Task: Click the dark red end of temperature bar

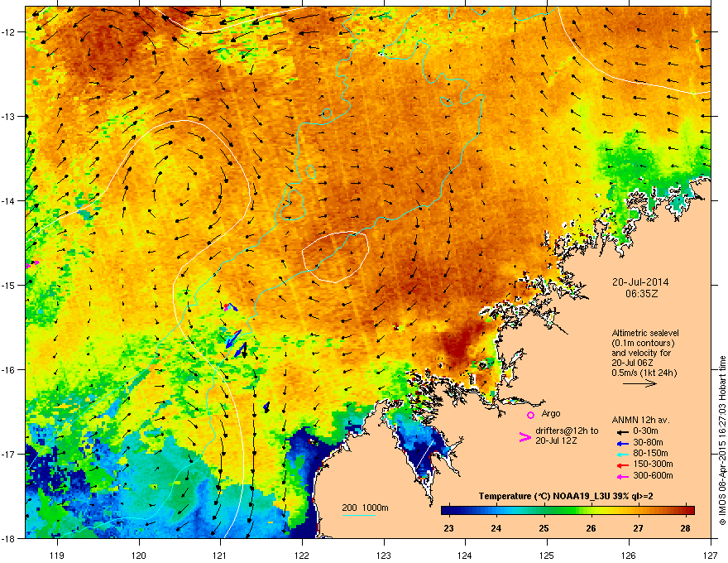Action: coord(688,510)
